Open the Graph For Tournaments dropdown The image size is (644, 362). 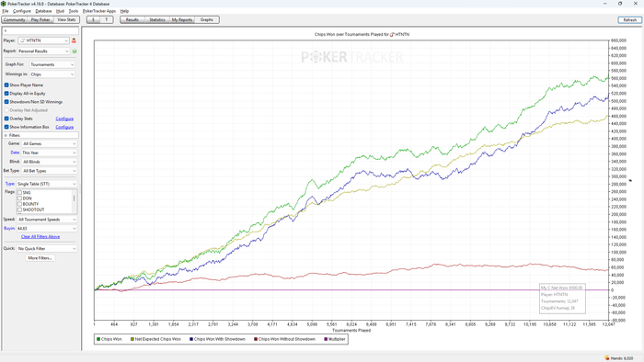point(52,64)
